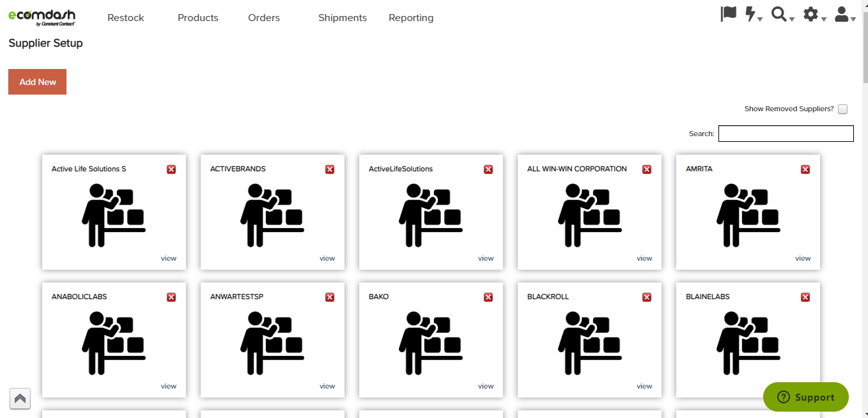Remove the ANABOLICLABS supplier with red X
Screen dimensions: 868x418
(x=171, y=297)
